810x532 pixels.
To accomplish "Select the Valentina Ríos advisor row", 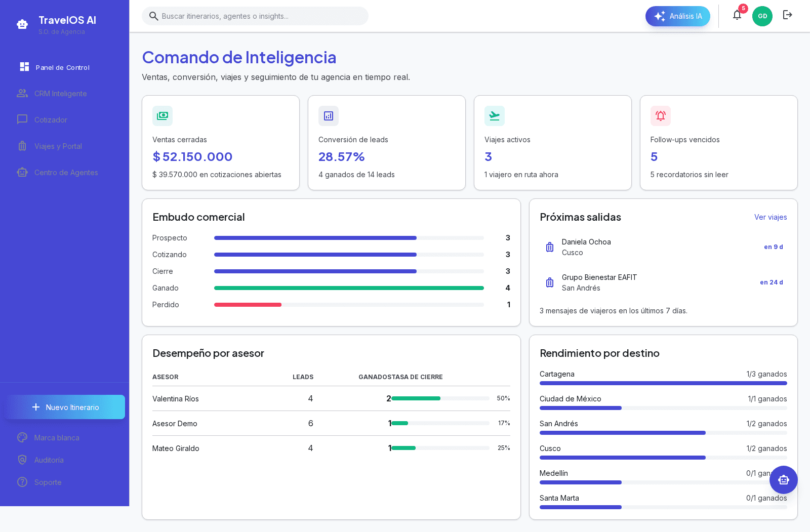I will [331, 398].
